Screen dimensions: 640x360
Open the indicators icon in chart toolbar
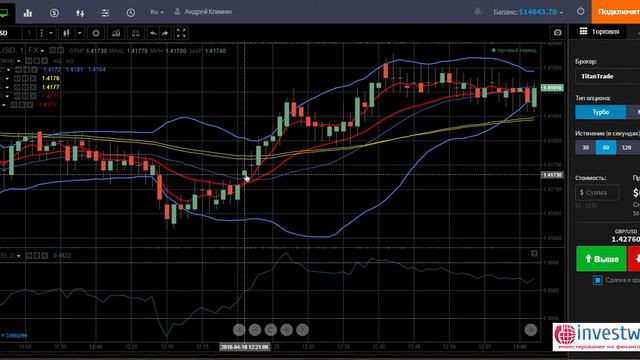116,33
